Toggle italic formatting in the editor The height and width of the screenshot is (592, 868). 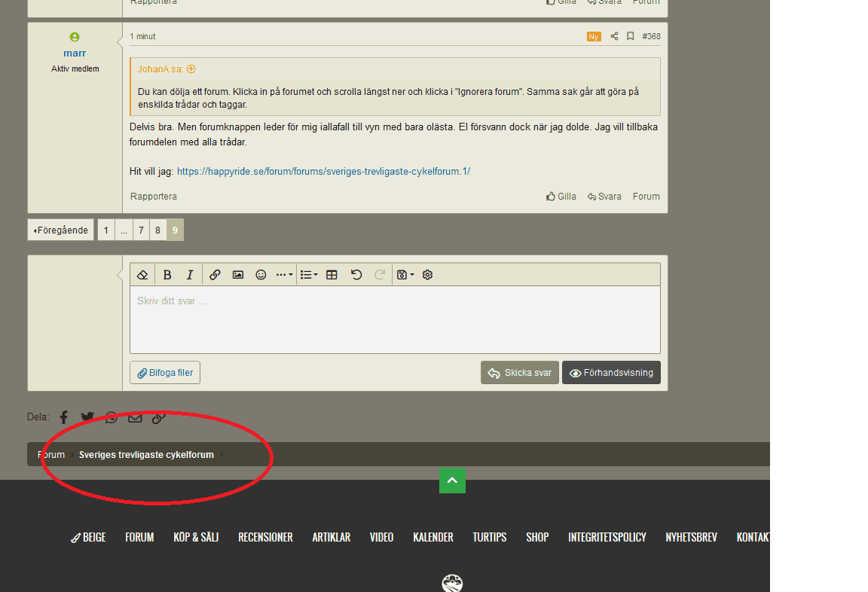(x=190, y=275)
